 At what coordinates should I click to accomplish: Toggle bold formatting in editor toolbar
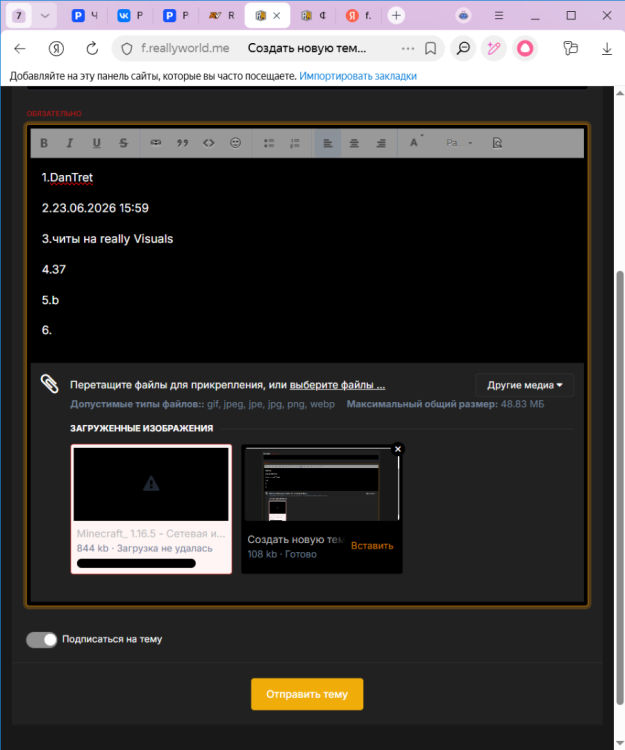tap(44, 143)
